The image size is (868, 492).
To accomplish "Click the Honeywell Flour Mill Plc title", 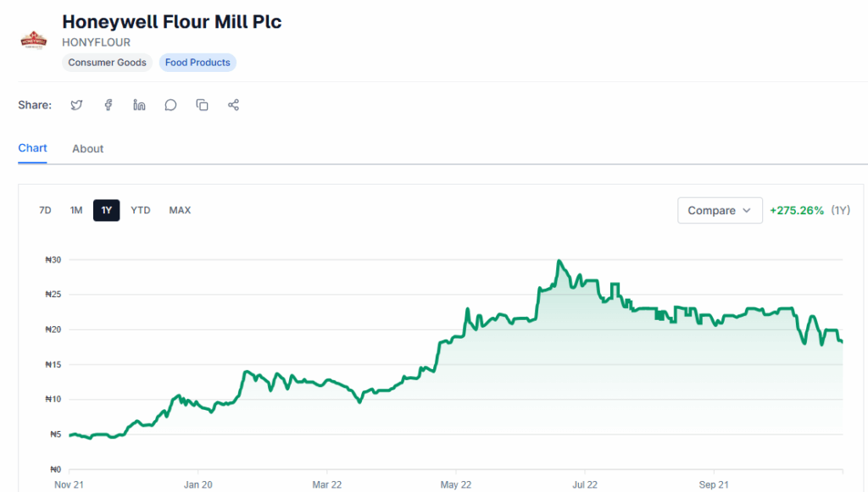I will [171, 21].
